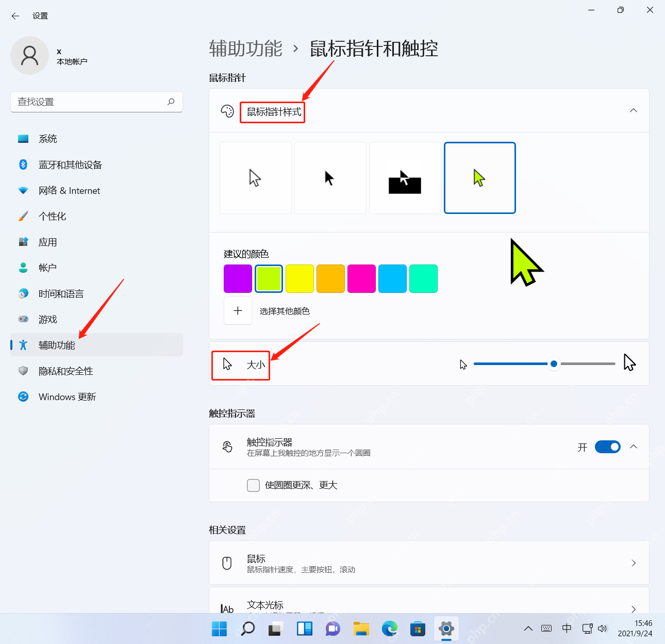Screen dimensions: 665x644
Task: Click the search magnifier in 查找设置 box
Action: tap(171, 102)
